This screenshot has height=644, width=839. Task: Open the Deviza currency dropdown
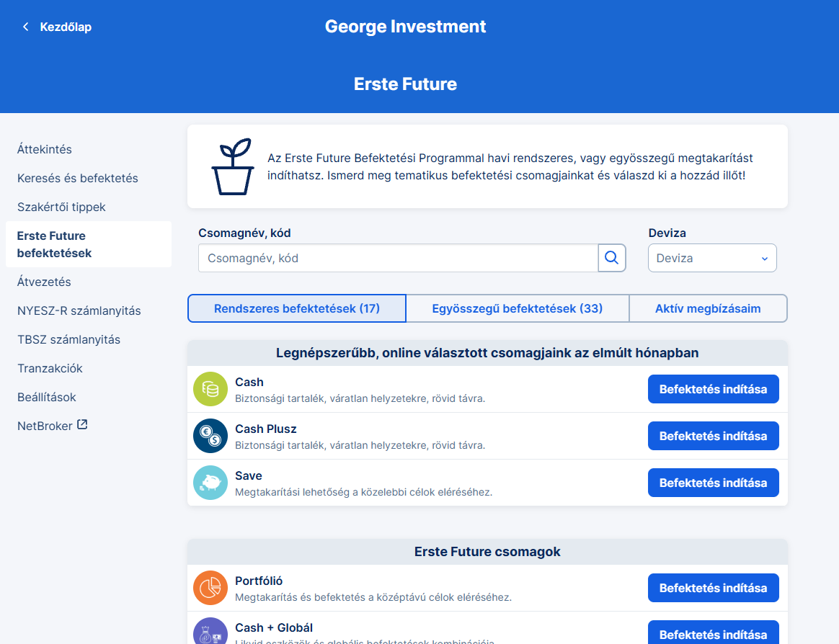712,258
